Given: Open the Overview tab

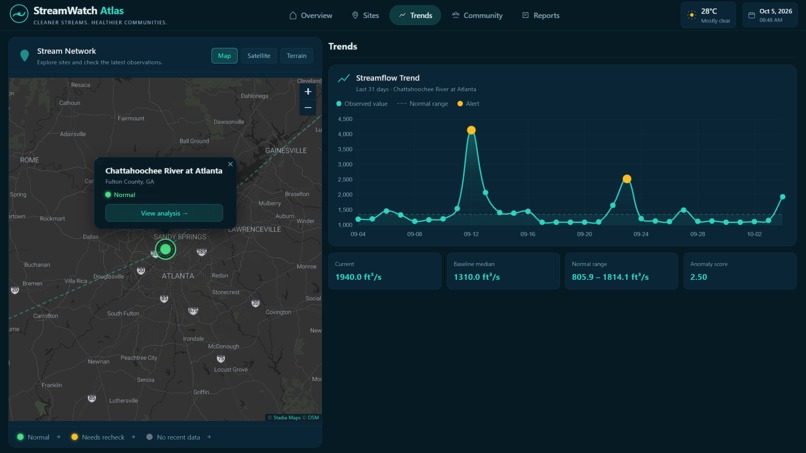Looking at the screenshot, I should point(310,15).
